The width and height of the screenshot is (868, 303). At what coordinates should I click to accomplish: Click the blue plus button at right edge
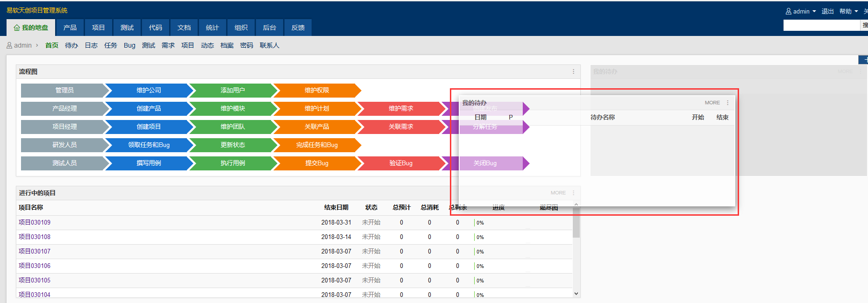point(864,60)
